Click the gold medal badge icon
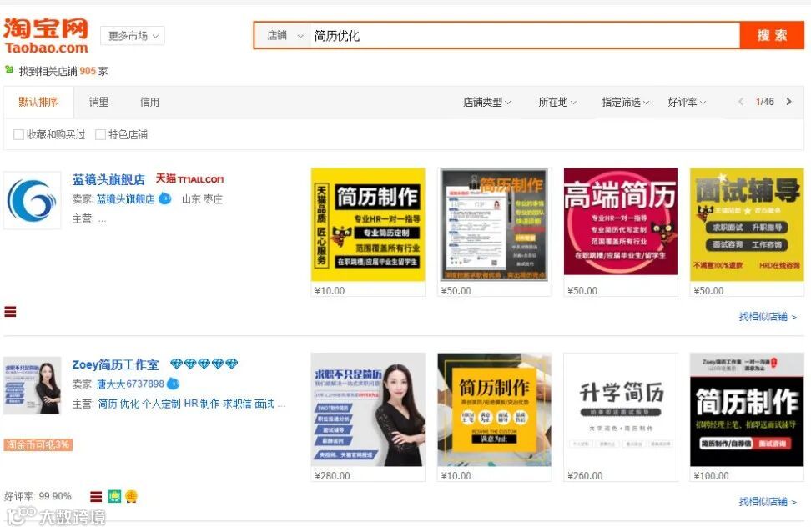 131,497
